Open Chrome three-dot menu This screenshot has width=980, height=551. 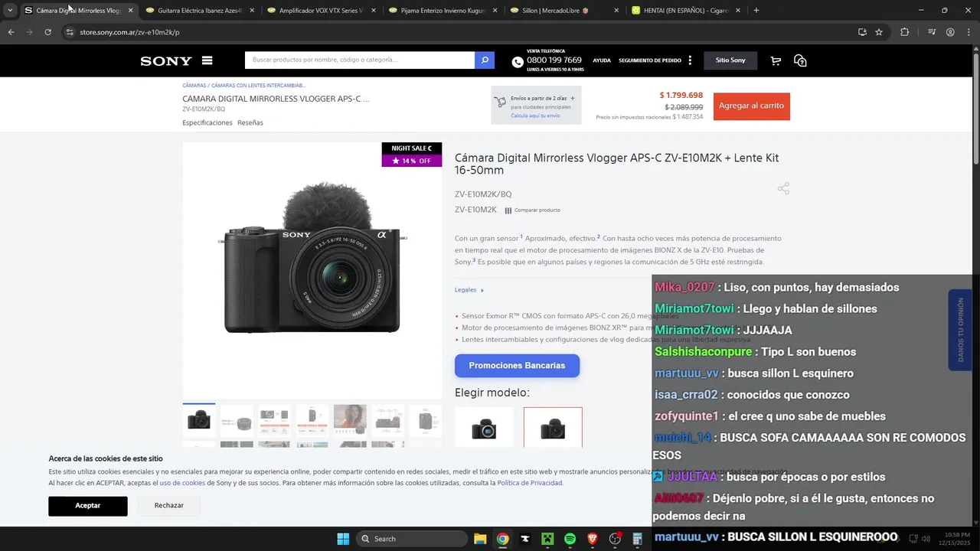tap(969, 32)
